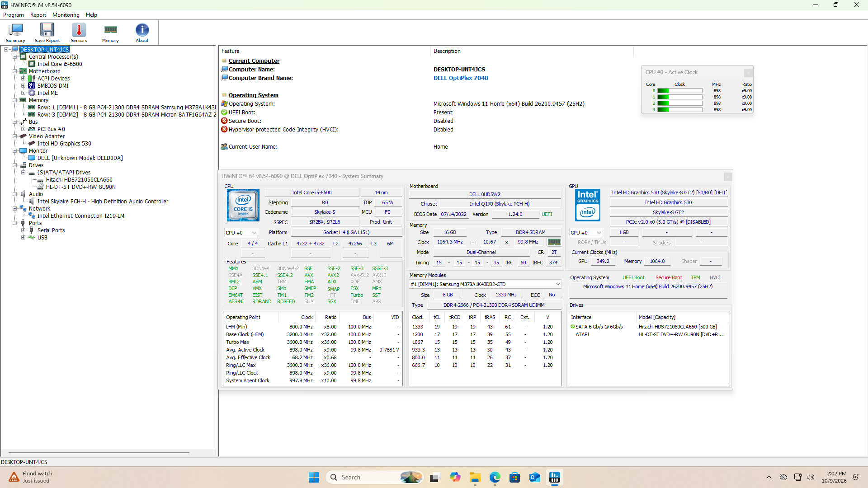Open File Explorer from the taskbar
The image size is (868, 488).
pyautogui.click(x=475, y=477)
